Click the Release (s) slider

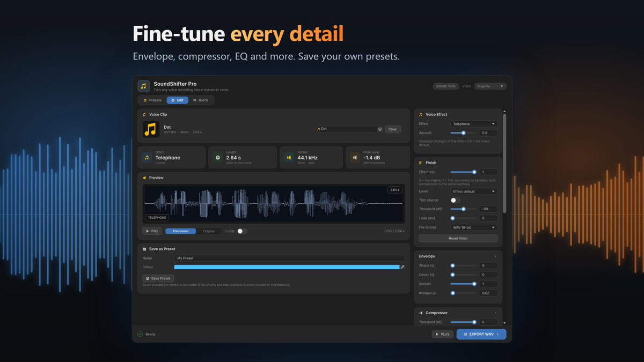[463, 293]
